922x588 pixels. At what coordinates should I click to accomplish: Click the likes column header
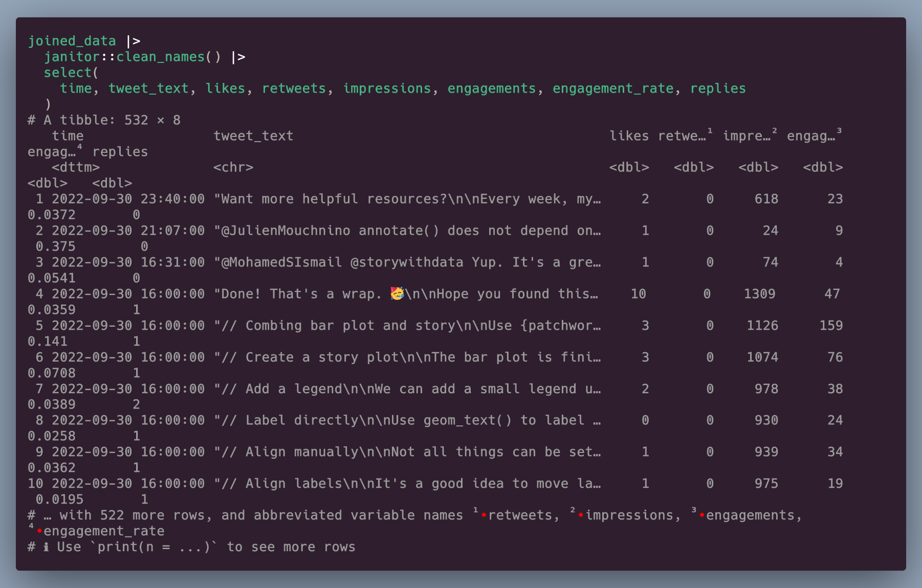tap(629, 136)
